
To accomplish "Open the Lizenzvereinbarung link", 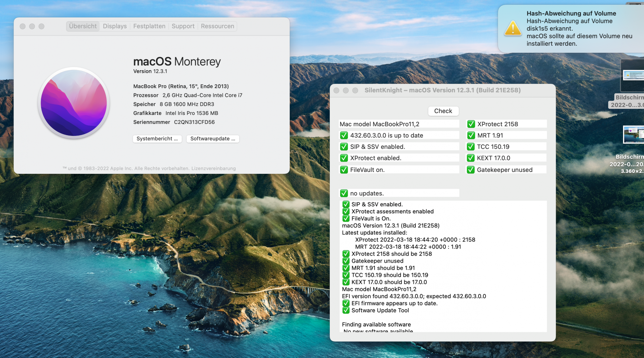I will (x=213, y=168).
